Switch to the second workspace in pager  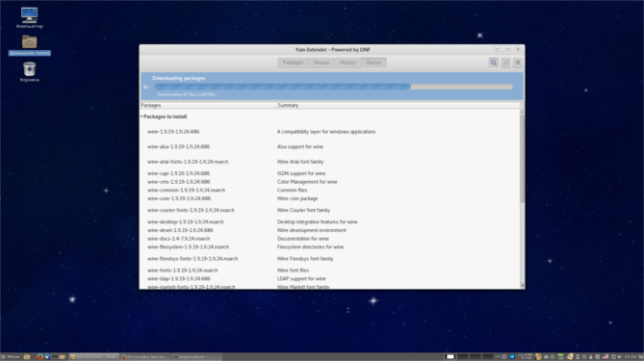click(462, 356)
